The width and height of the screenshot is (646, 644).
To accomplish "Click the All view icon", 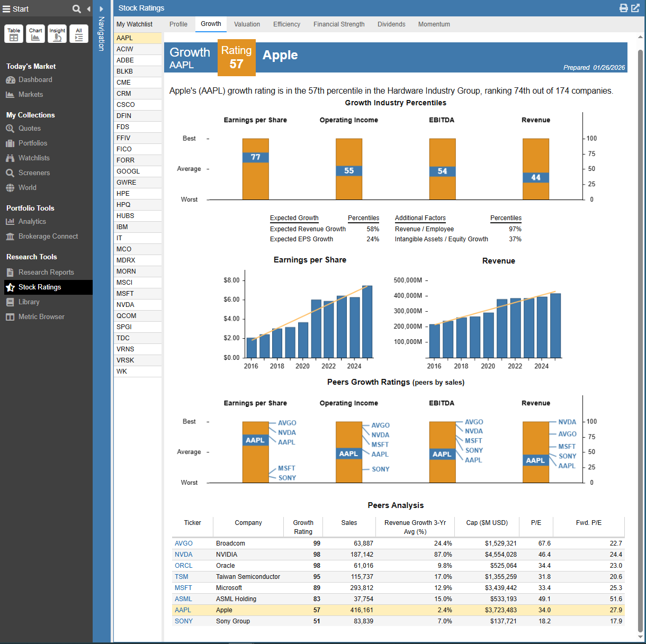I will point(79,34).
